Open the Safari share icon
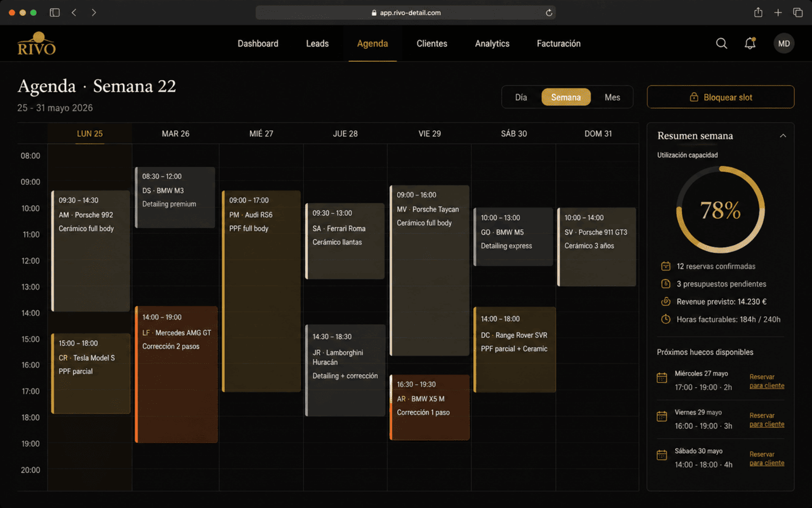 pos(758,13)
